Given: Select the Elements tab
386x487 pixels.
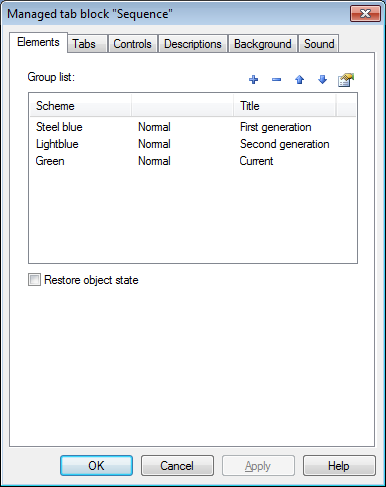Looking at the screenshot, I should pyautogui.click(x=38, y=42).
